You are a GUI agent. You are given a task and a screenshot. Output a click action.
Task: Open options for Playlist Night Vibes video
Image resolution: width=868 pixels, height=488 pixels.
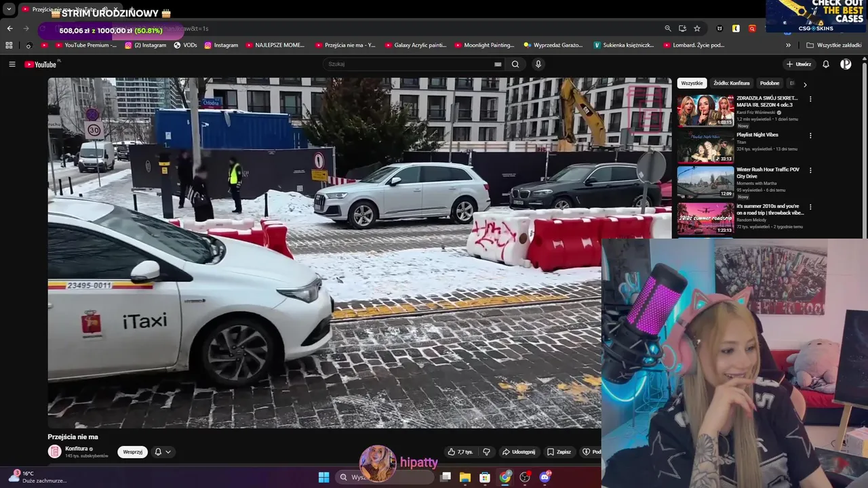(x=810, y=136)
